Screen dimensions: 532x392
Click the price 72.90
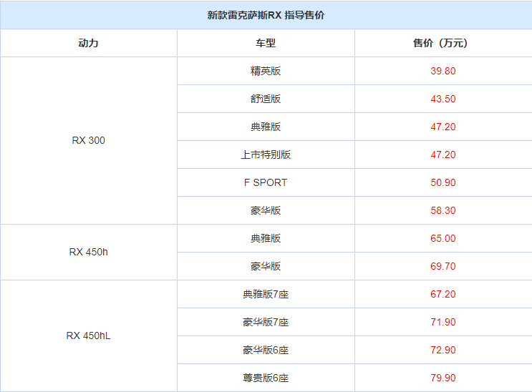(x=443, y=350)
